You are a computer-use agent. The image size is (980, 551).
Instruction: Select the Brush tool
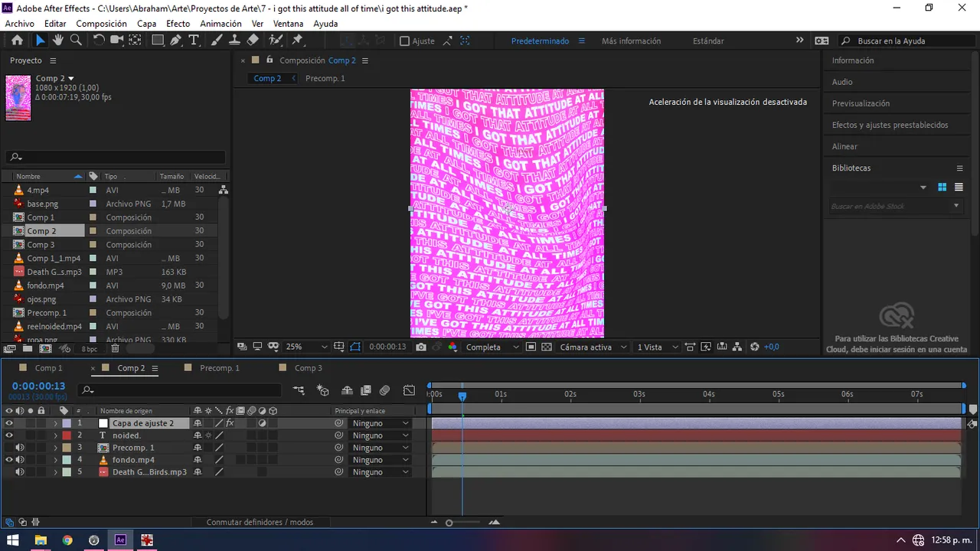pyautogui.click(x=217, y=41)
